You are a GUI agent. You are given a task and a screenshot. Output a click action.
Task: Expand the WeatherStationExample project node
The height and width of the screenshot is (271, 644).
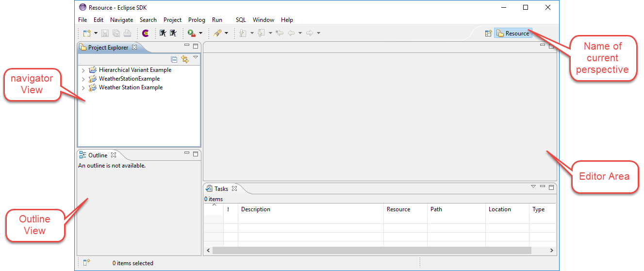click(83, 79)
